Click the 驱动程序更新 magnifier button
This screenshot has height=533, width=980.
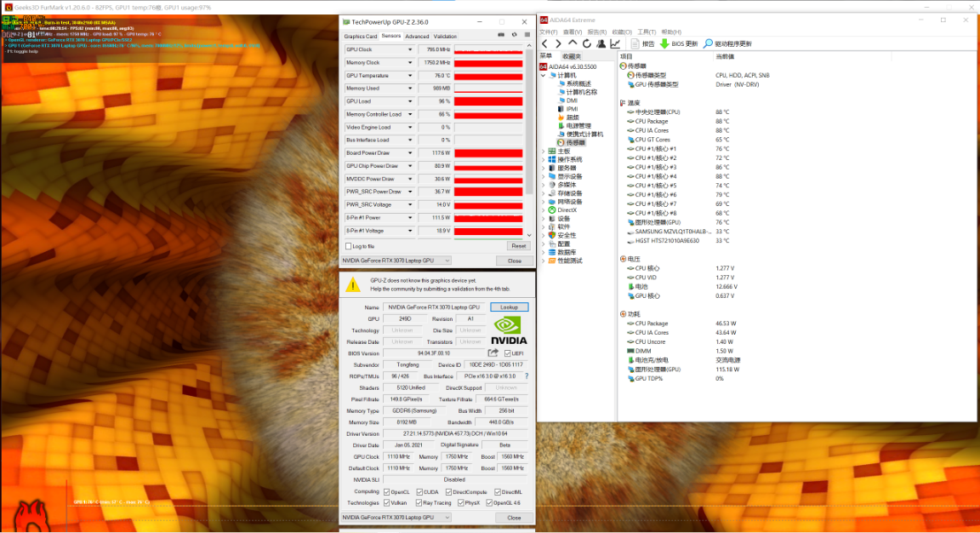pyautogui.click(x=727, y=43)
